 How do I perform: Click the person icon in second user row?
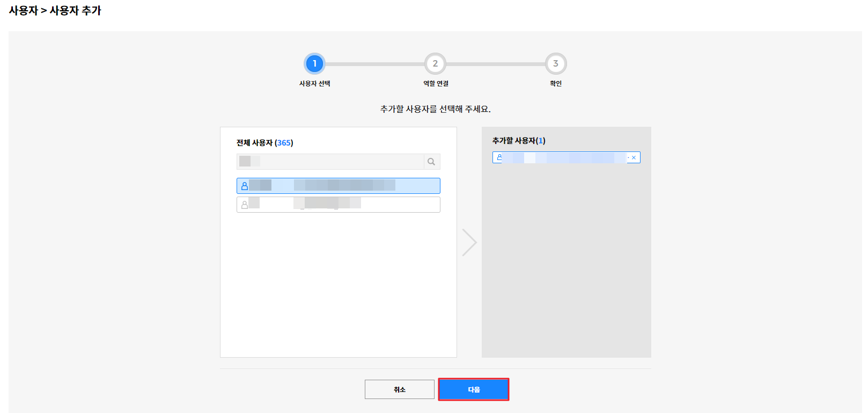[x=245, y=205]
